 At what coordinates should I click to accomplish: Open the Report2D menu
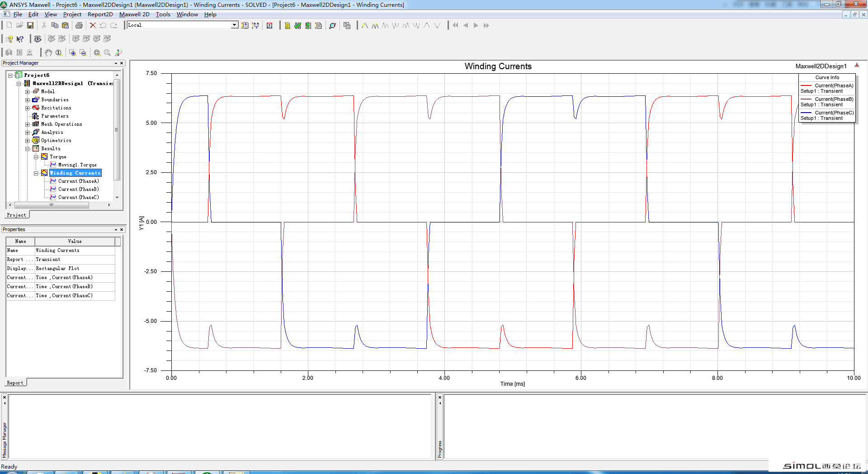coord(100,14)
